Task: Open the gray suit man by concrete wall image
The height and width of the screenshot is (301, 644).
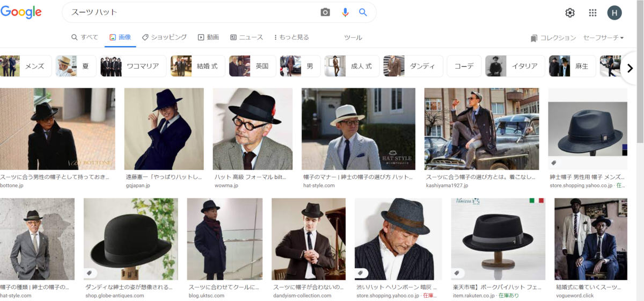Action: pyautogui.click(x=37, y=239)
